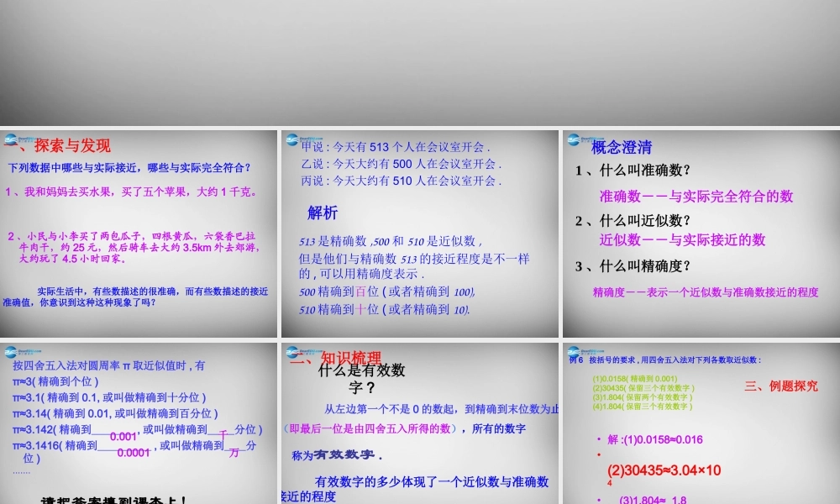Click the filled answer 0.0001
840x504 pixels.
[134, 453]
